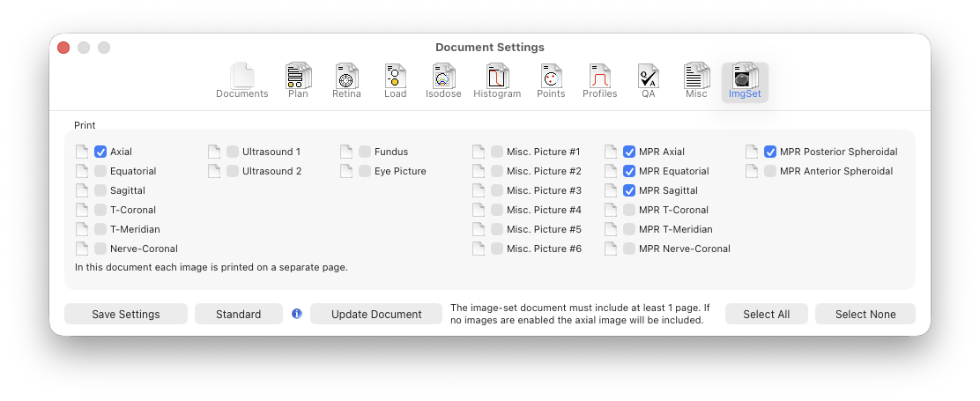
Task: Show the Profiles settings pane
Action: coord(599,81)
